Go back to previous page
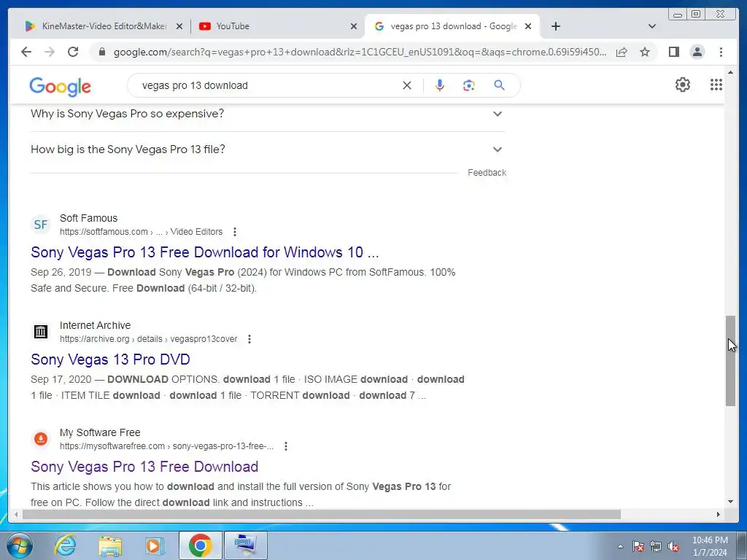The width and height of the screenshot is (747, 560). click(x=26, y=52)
